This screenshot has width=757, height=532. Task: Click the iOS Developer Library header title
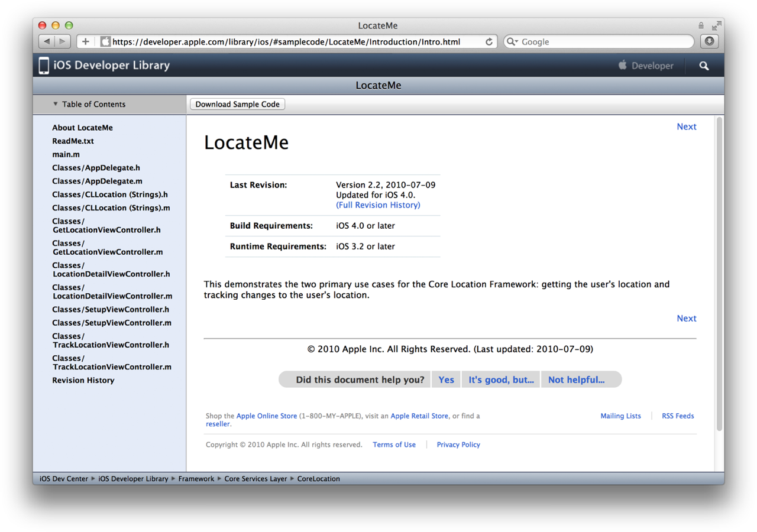pyautogui.click(x=111, y=66)
